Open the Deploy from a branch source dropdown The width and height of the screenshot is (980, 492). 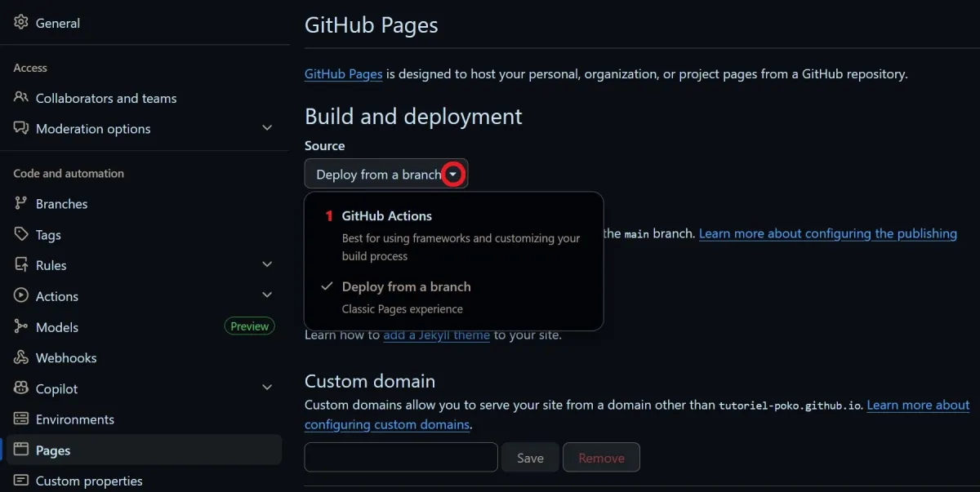point(386,174)
